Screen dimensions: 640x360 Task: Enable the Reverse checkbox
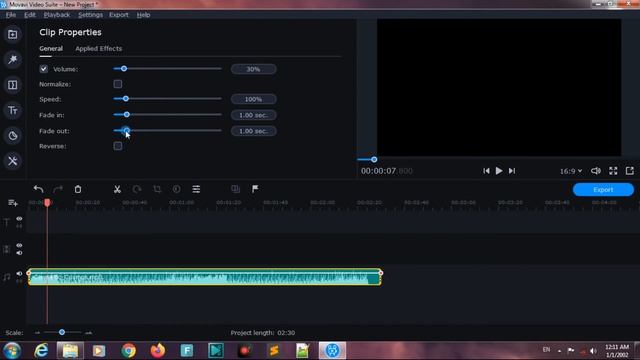click(x=118, y=146)
